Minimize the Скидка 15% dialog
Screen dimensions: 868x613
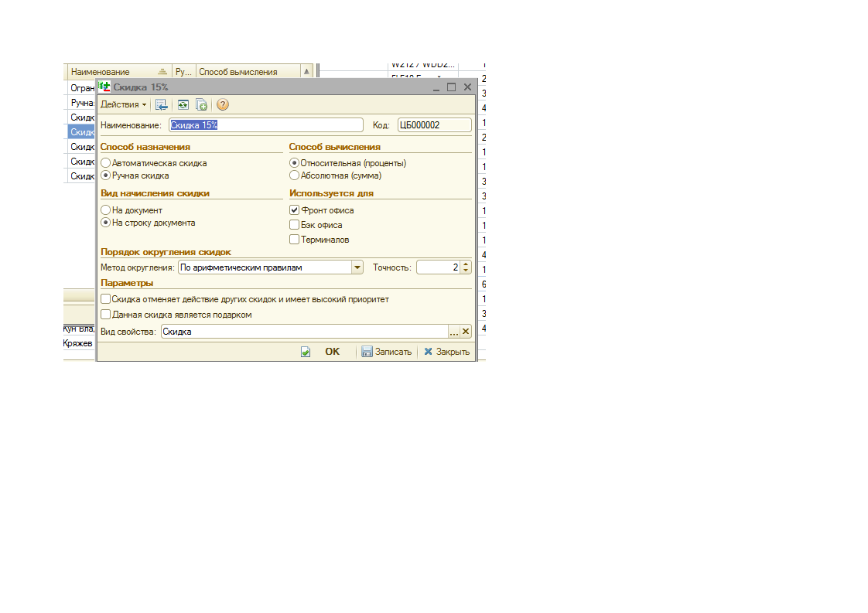[436, 87]
